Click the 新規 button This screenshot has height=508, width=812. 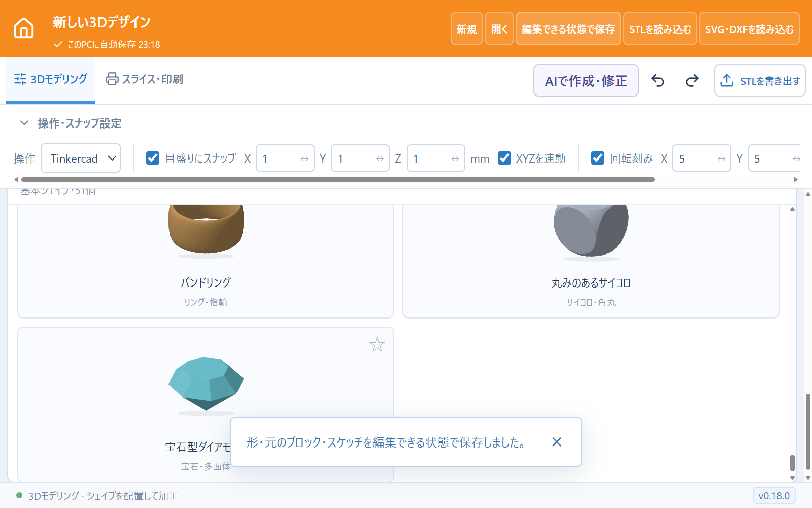(466, 29)
